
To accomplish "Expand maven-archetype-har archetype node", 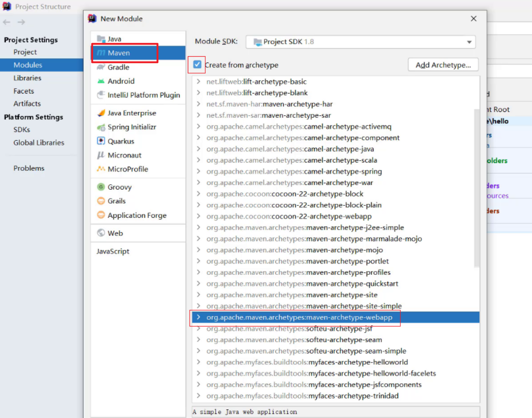I will coord(198,104).
